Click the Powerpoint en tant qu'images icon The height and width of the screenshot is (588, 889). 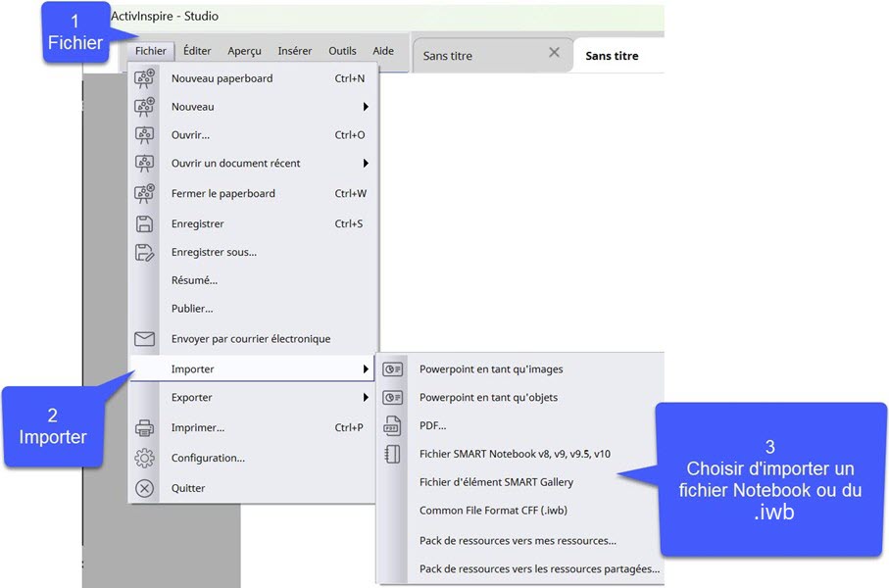pos(392,369)
